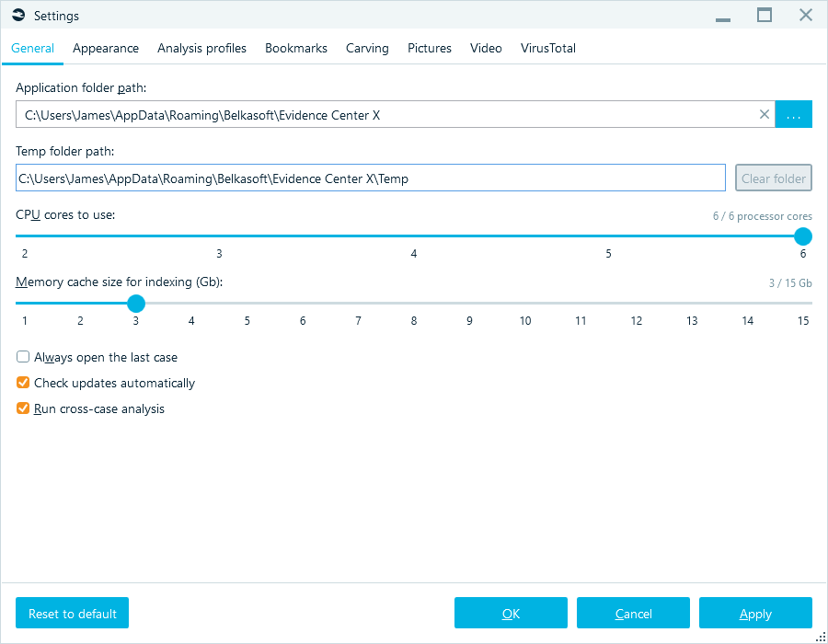
Task: Click the 'CPU cores to use:' label
Action: (65, 215)
